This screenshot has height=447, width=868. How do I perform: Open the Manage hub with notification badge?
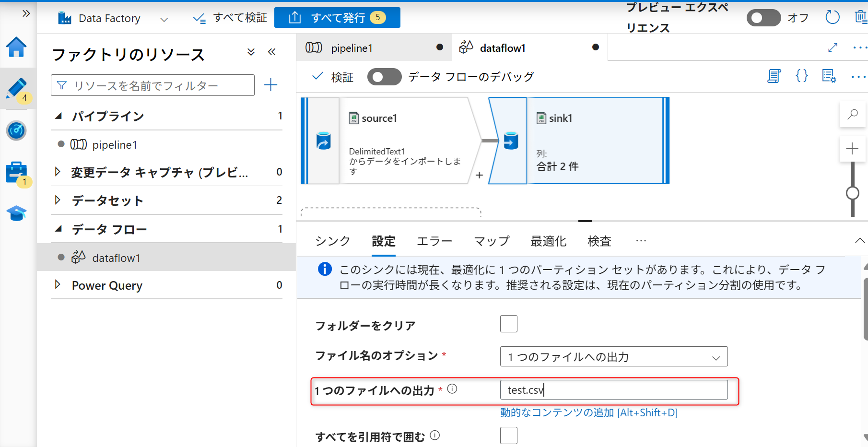(x=17, y=173)
